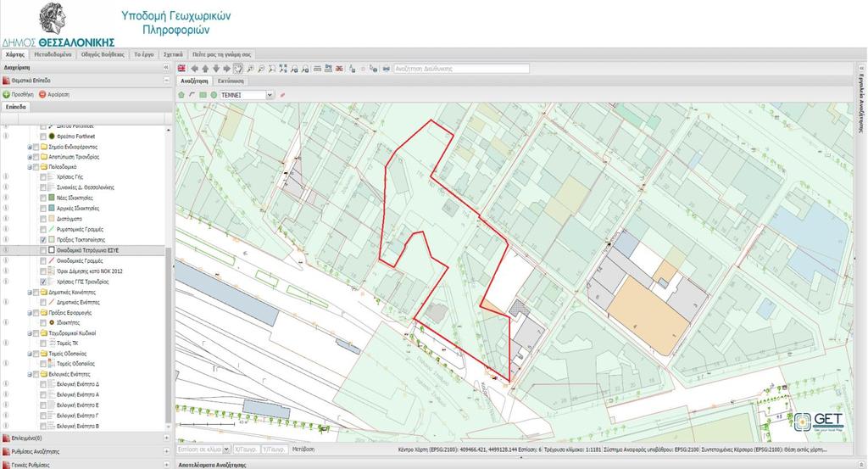Screen dimensions: 868x469
Task: Pan map down with the down arrow
Action: [x=216, y=69]
